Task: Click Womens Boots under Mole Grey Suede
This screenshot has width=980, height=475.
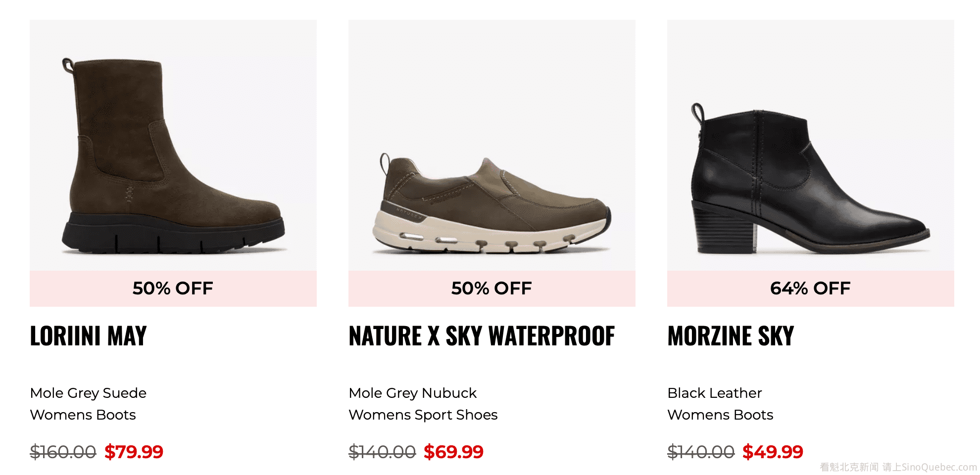Action: [x=83, y=415]
